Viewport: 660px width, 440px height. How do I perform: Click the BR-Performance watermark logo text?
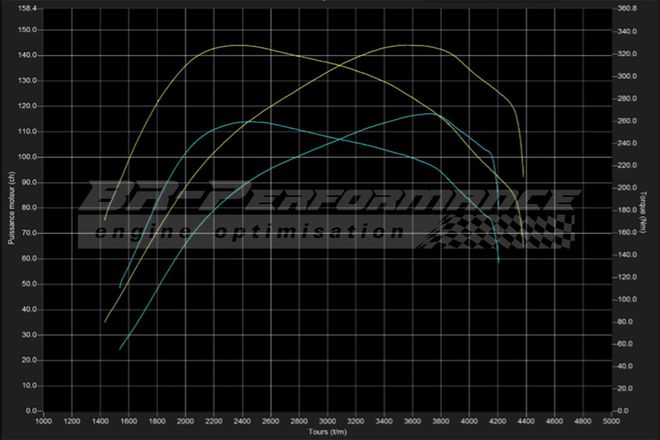point(330,200)
